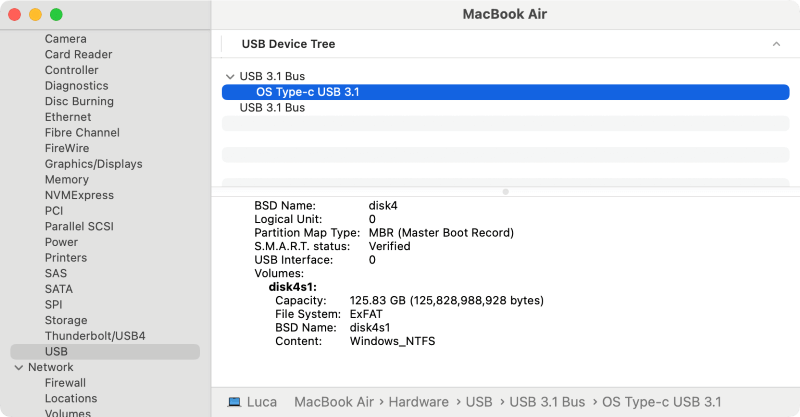Viewport: 800px width, 417px height.
Task: Click the green full-screen window button
Action: pos(56,15)
